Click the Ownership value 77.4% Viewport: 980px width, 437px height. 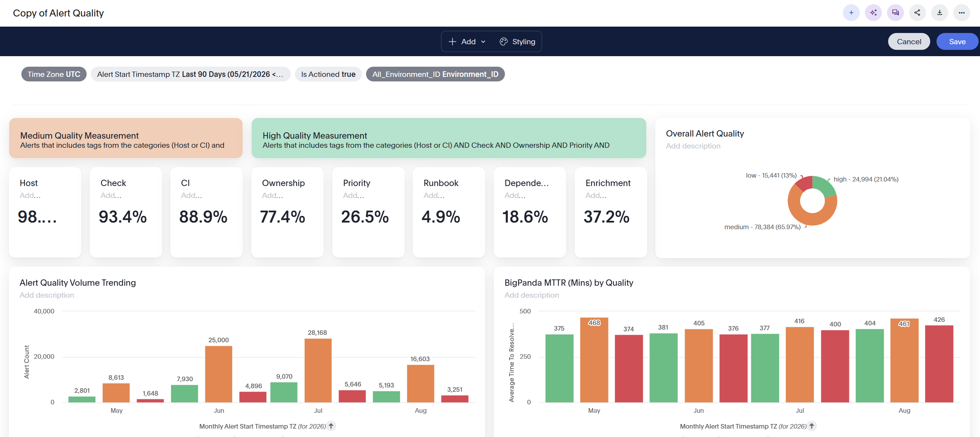[283, 217]
